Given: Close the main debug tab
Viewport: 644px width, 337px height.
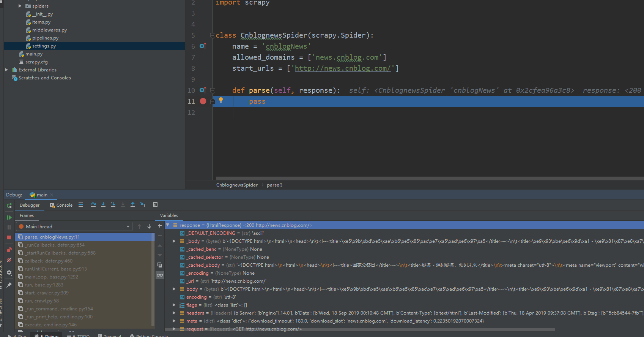Looking at the screenshot, I should click(x=52, y=195).
